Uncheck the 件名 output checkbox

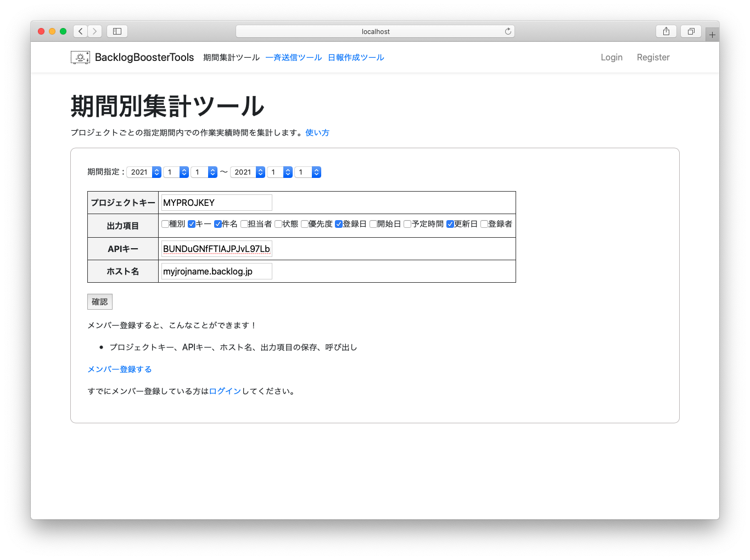click(x=218, y=224)
